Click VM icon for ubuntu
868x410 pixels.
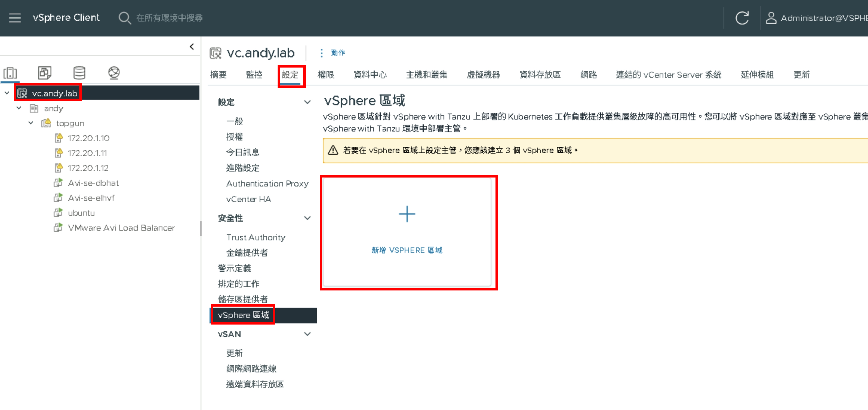click(x=58, y=212)
